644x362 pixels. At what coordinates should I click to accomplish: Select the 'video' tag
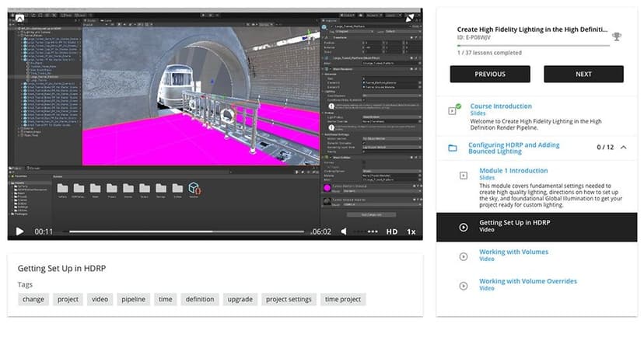[x=100, y=299]
